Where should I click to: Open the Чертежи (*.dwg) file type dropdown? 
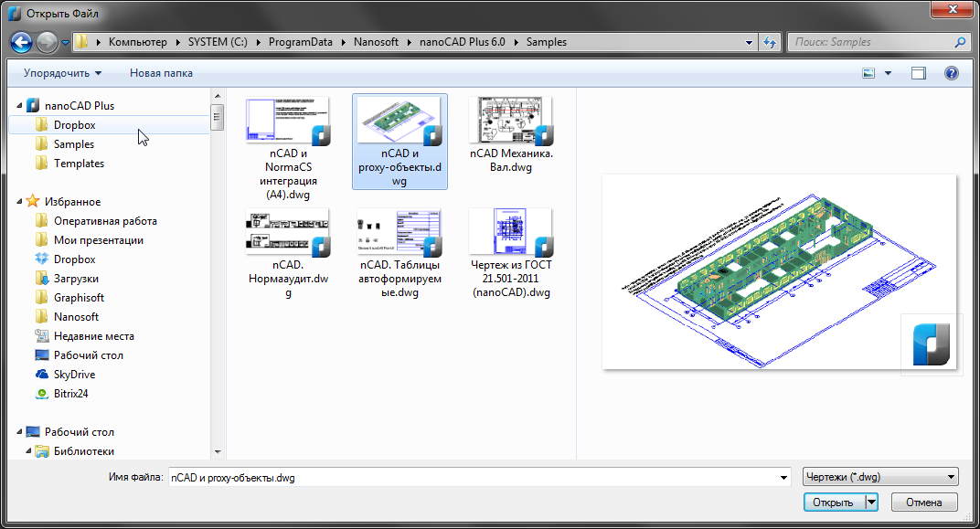(x=879, y=476)
